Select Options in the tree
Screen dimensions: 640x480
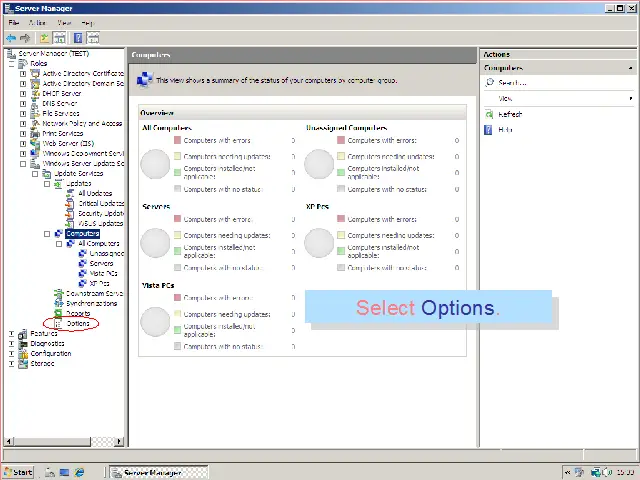click(x=78, y=323)
